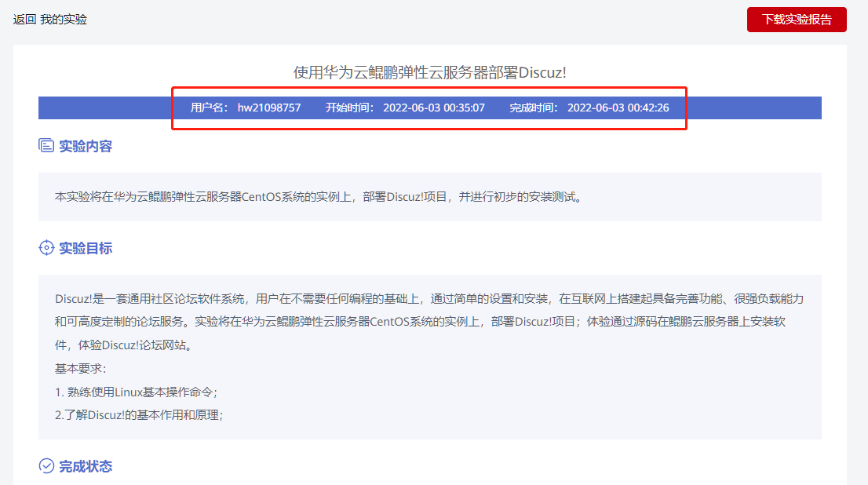Open 我的实验 link

point(64,20)
